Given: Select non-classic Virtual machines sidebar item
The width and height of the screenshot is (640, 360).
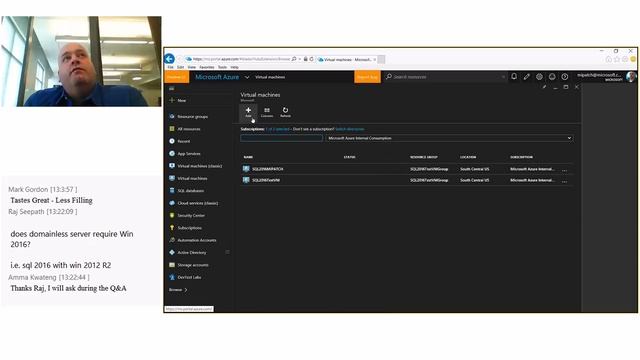Looking at the screenshot, I should click(x=188, y=178).
